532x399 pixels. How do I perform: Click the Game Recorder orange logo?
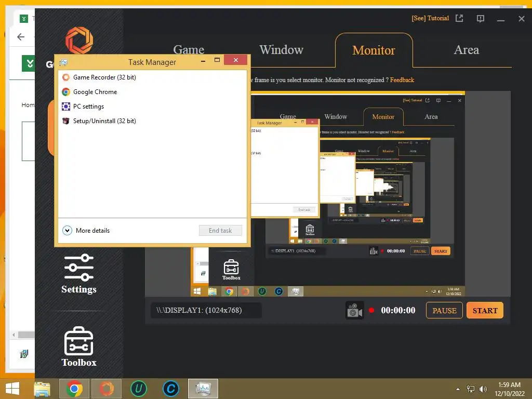point(79,41)
